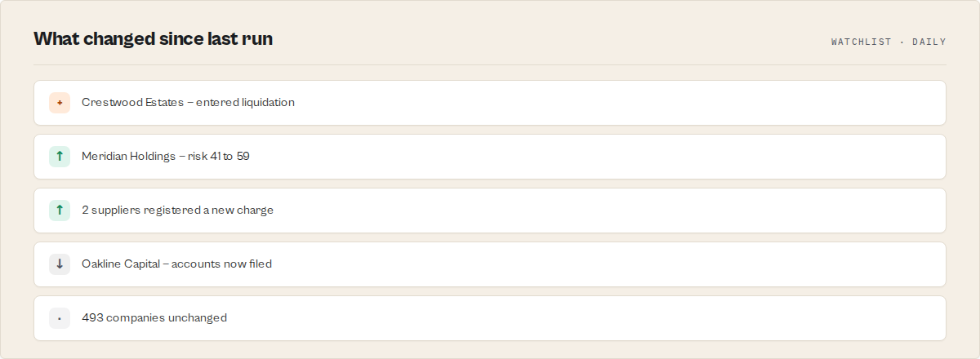Click the green up-arrow icon for Meridian Holdings
The height and width of the screenshot is (359, 980).
60,157
